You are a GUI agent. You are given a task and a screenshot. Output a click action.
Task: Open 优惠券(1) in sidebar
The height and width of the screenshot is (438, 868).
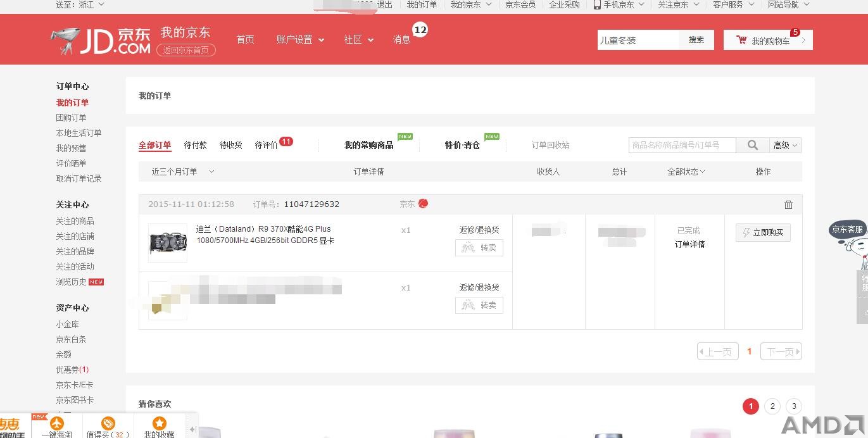72,370
